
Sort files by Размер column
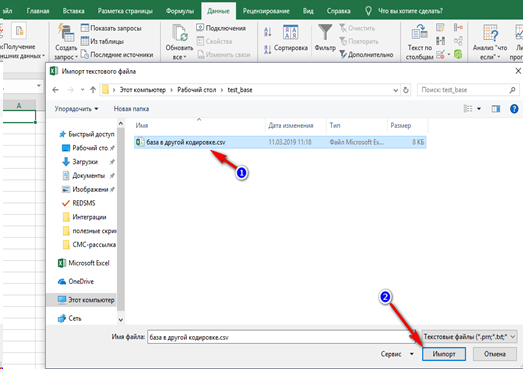(x=401, y=125)
